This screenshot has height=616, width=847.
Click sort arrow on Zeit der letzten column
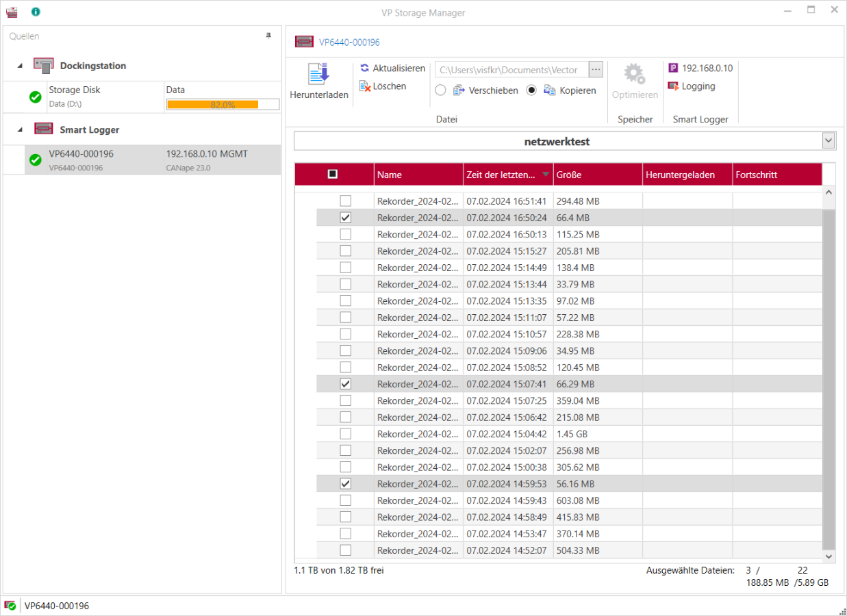coord(546,175)
